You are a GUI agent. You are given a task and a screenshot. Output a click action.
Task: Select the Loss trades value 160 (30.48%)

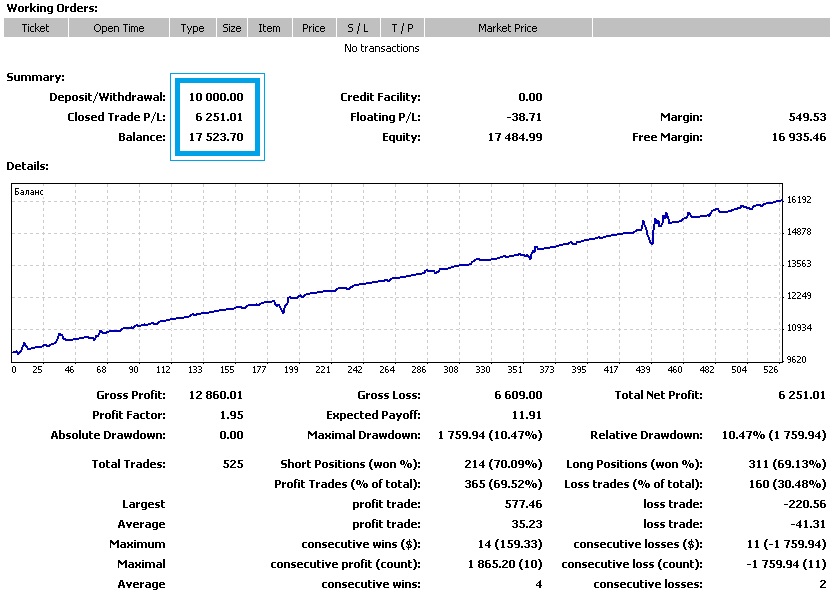tap(787, 484)
